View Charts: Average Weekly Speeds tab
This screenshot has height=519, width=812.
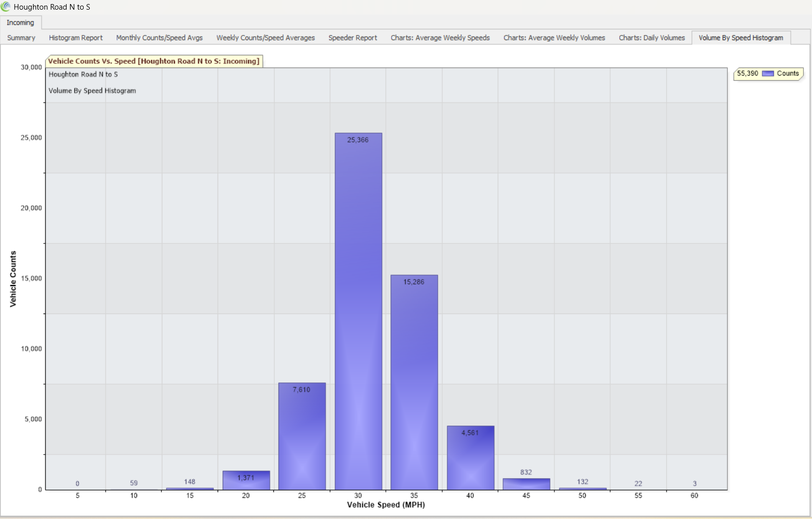click(440, 38)
